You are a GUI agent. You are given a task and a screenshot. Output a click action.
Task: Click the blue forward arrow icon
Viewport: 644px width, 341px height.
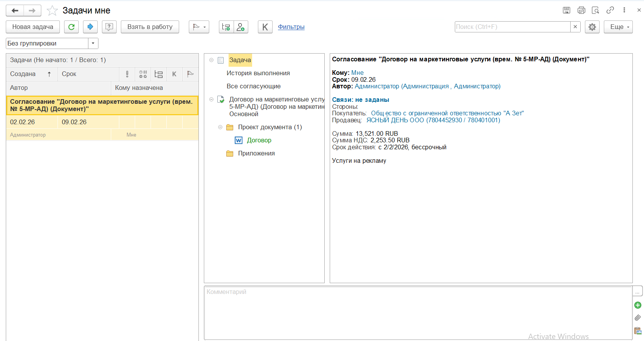point(90,27)
